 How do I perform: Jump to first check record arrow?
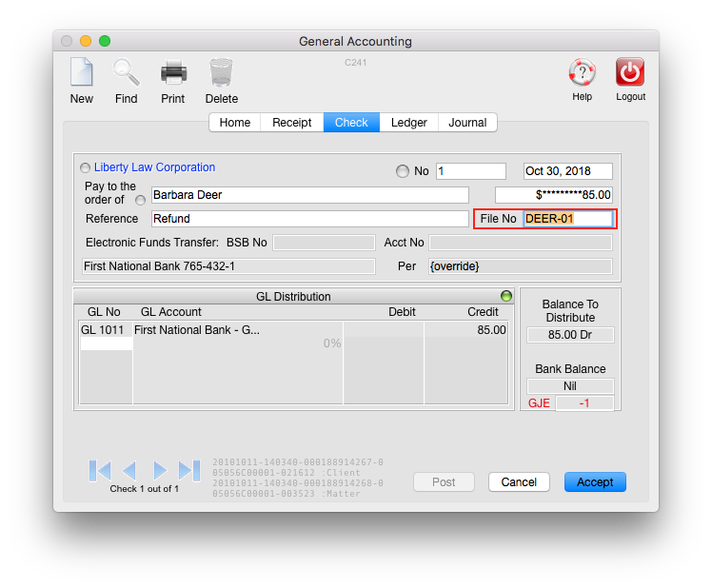(x=100, y=470)
